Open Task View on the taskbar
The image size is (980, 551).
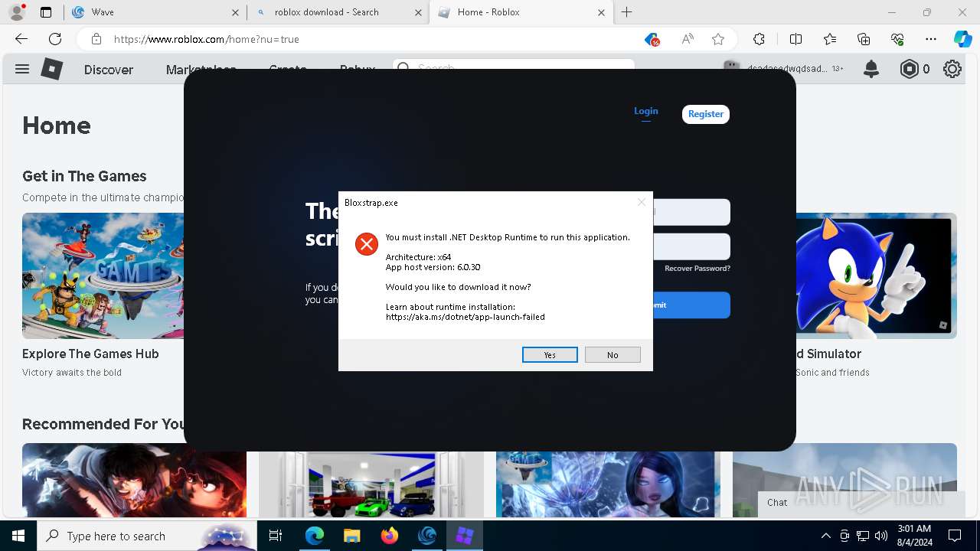click(276, 536)
